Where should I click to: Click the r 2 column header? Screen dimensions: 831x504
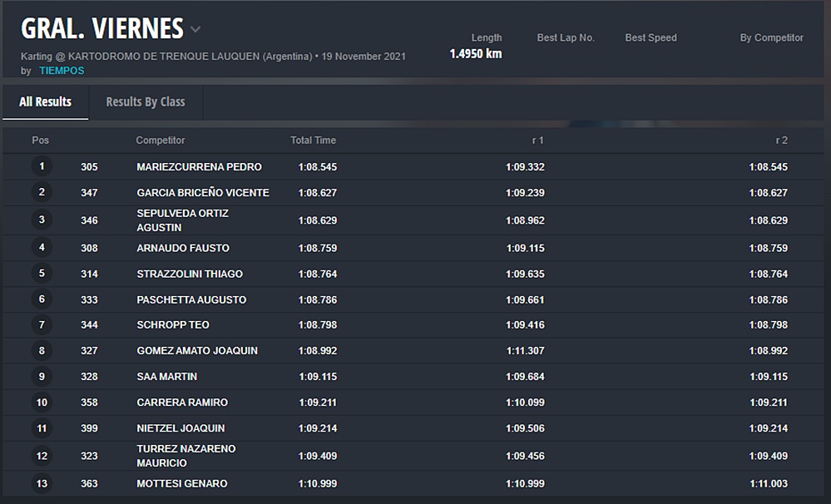(x=781, y=141)
